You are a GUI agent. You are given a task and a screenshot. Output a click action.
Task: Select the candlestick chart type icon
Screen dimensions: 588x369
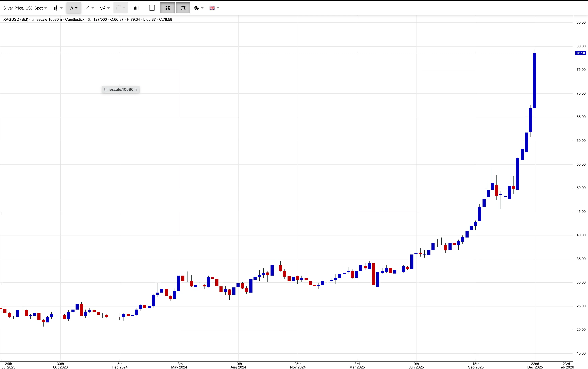coord(56,8)
